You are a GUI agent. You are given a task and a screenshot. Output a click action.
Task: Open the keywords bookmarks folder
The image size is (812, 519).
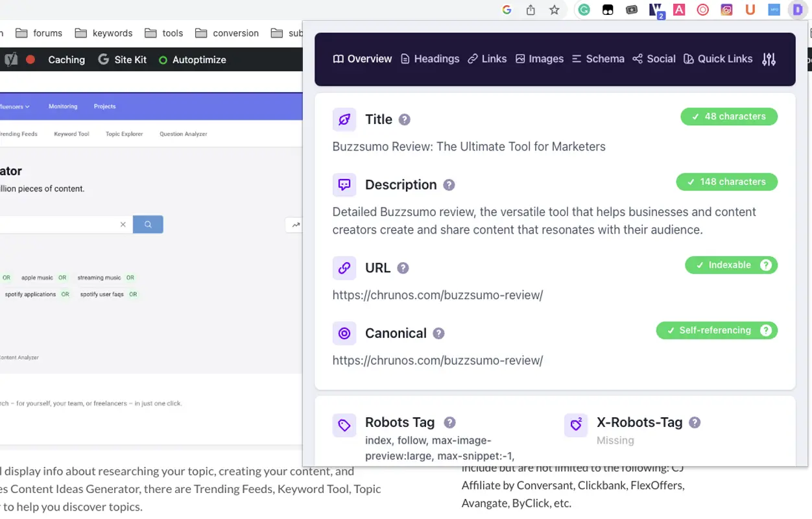click(x=104, y=33)
